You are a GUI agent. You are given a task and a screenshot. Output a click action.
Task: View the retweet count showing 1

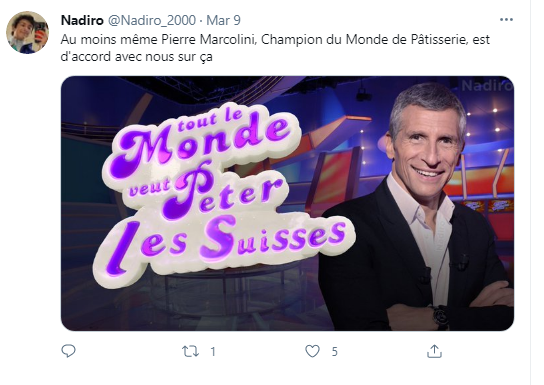pyautogui.click(x=213, y=352)
